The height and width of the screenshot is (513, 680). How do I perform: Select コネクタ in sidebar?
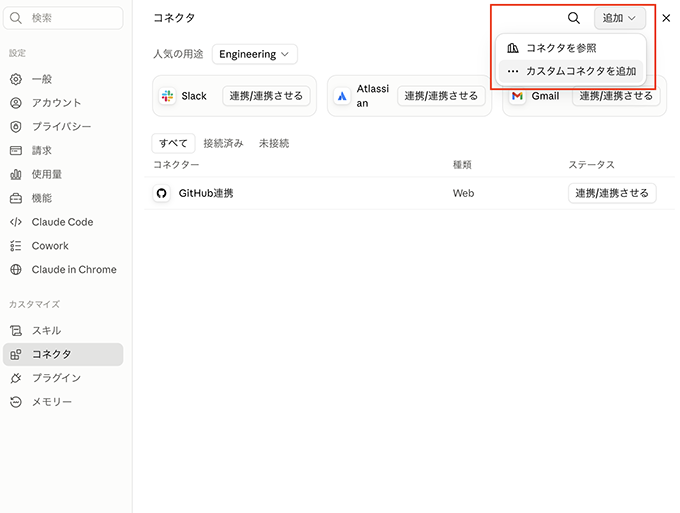click(x=63, y=354)
